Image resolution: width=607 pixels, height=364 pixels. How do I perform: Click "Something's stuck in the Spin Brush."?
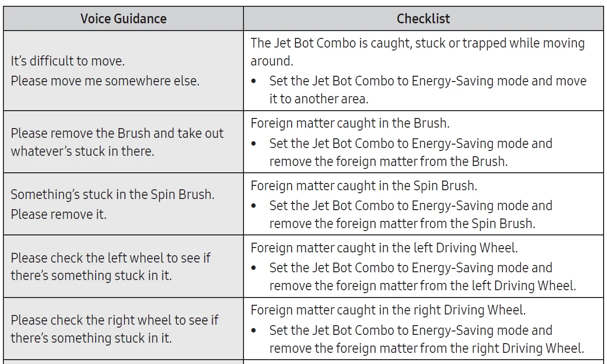113,195
